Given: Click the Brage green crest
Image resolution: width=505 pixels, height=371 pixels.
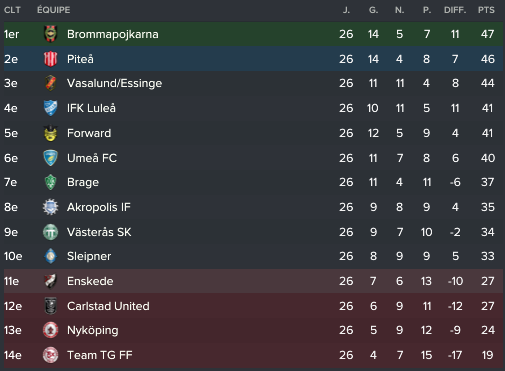Looking at the screenshot, I should click(x=51, y=182).
